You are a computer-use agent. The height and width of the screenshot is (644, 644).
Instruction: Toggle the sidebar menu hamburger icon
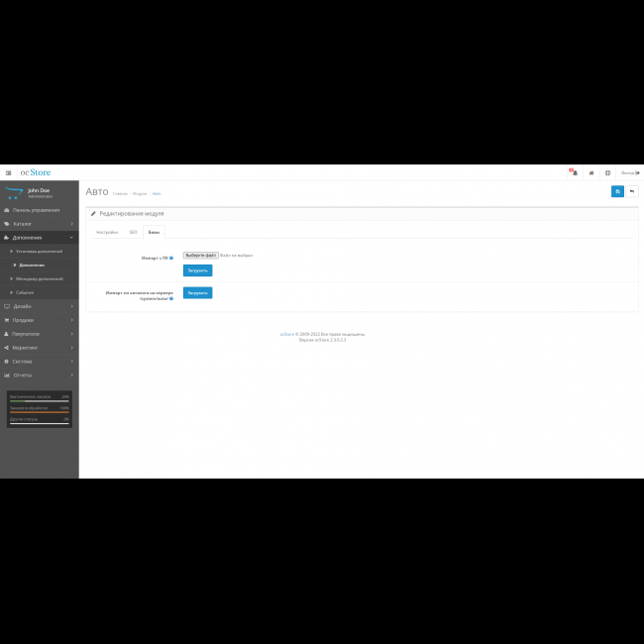pyautogui.click(x=9, y=172)
